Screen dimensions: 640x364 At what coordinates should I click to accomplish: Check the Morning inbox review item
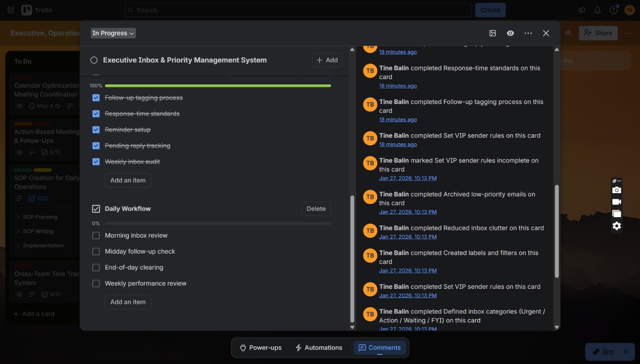tap(96, 236)
